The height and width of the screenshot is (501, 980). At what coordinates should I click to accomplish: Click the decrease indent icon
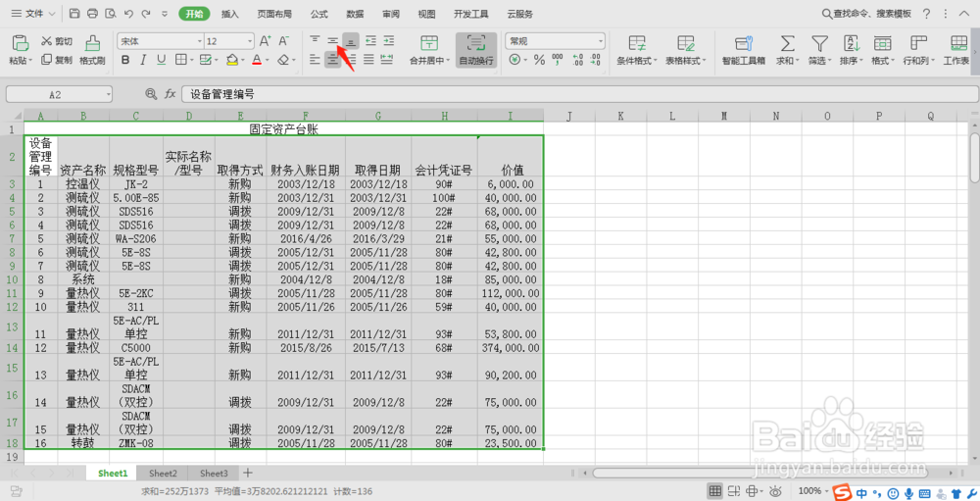tap(370, 40)
